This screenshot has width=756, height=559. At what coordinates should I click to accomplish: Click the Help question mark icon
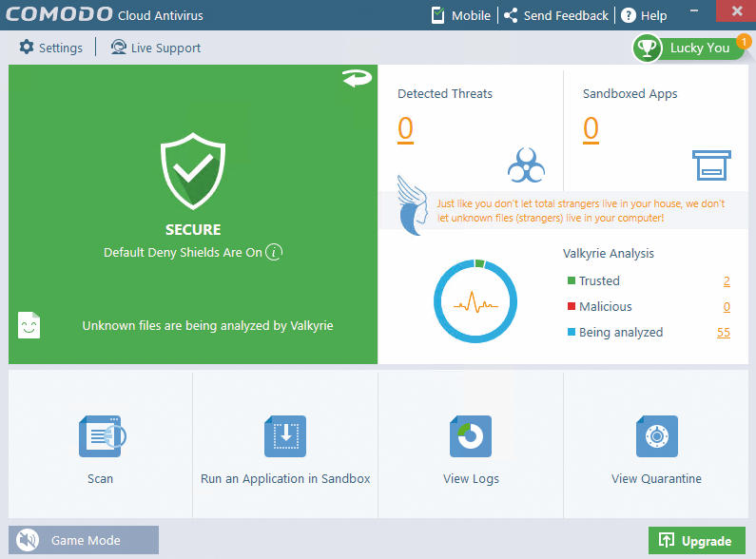pyautogui.click(x=629, y=15)
